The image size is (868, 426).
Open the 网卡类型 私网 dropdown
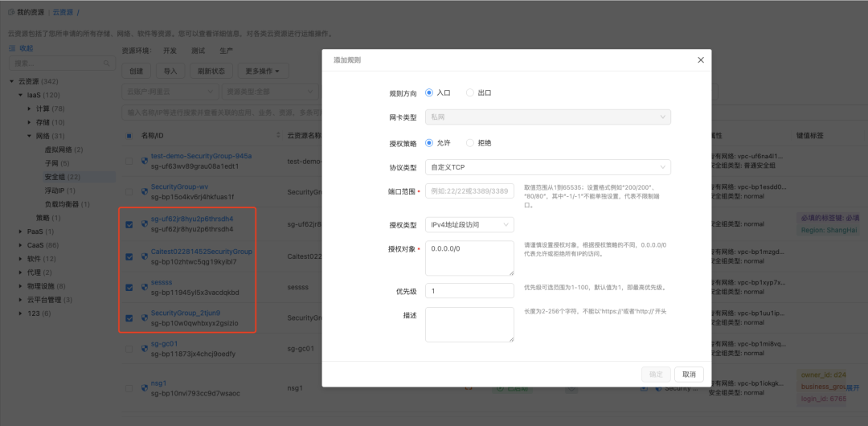click(x=548, y=117)
